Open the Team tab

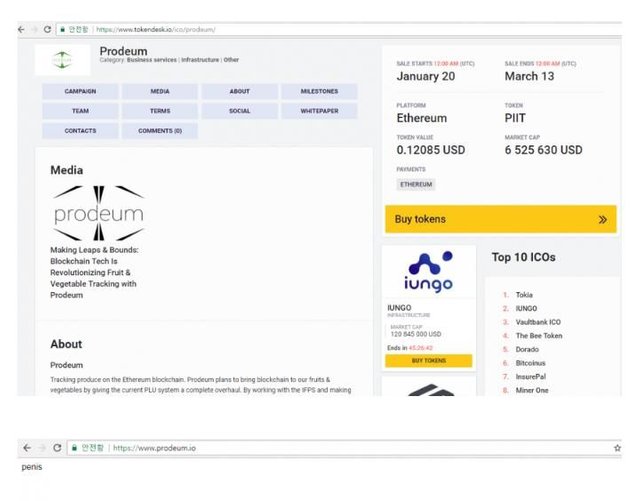(x=80, y=111)
